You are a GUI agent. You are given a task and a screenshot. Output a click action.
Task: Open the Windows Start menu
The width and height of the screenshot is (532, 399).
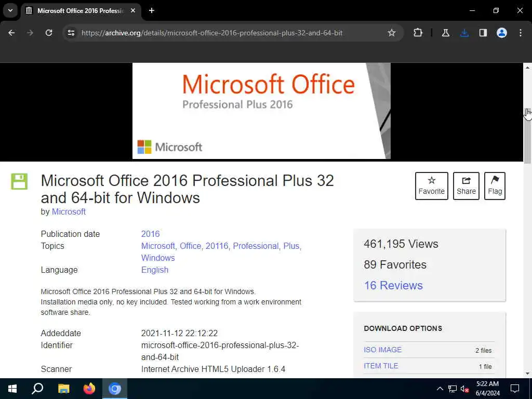pos(12,389)
